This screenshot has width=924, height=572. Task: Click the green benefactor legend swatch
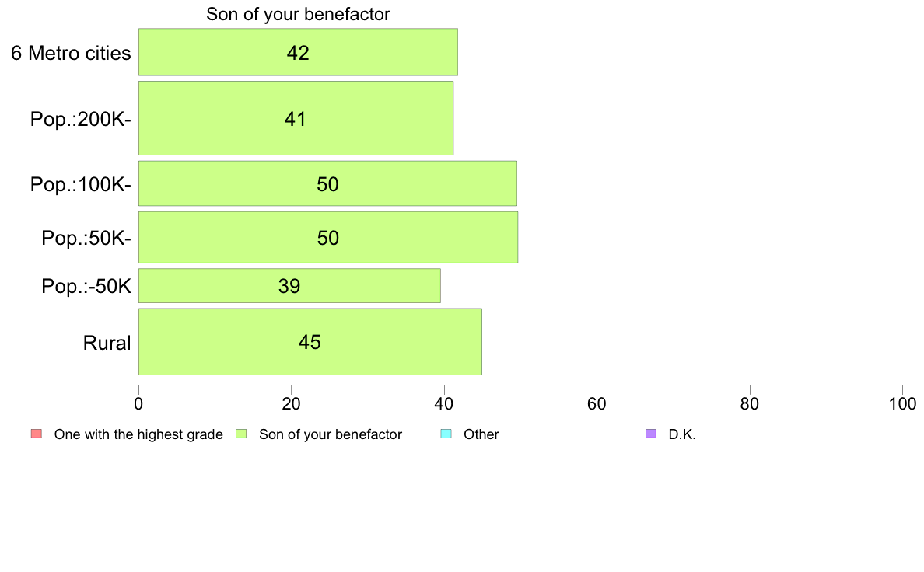pos(241,434)
